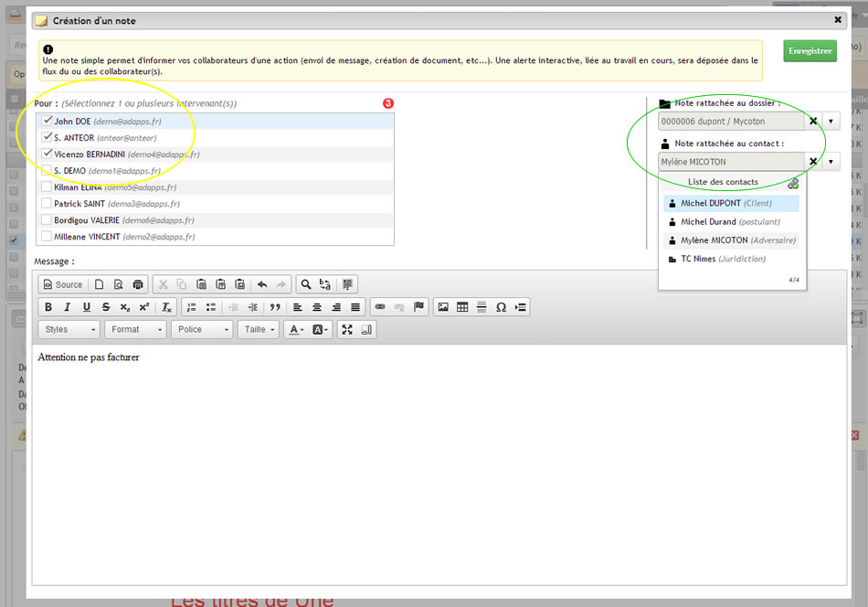Toggle bold formatting in the editor
The width and height of the screenshot is (868, 607).
(x=48, y=307)
